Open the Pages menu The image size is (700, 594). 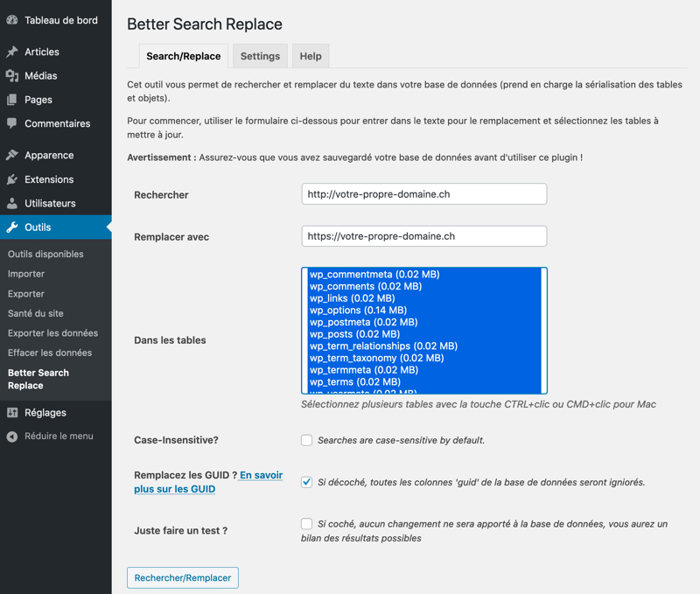click(56, 100)
